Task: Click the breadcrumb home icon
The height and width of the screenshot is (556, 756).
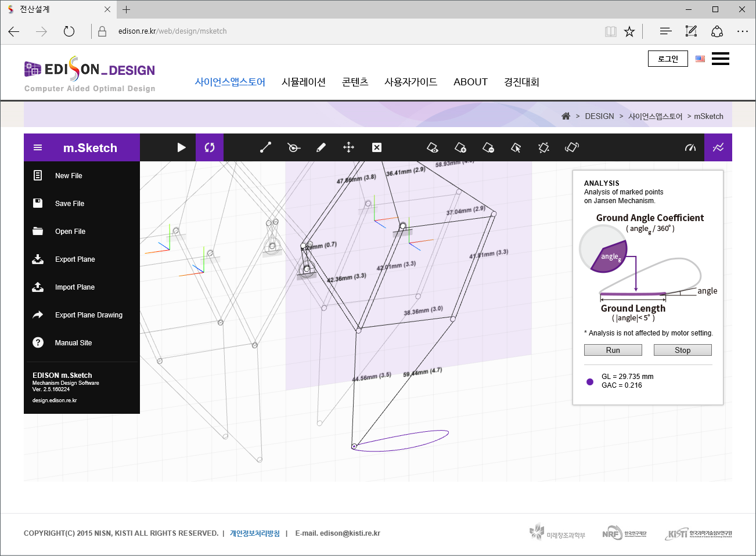Action: (x=566, y=116)
